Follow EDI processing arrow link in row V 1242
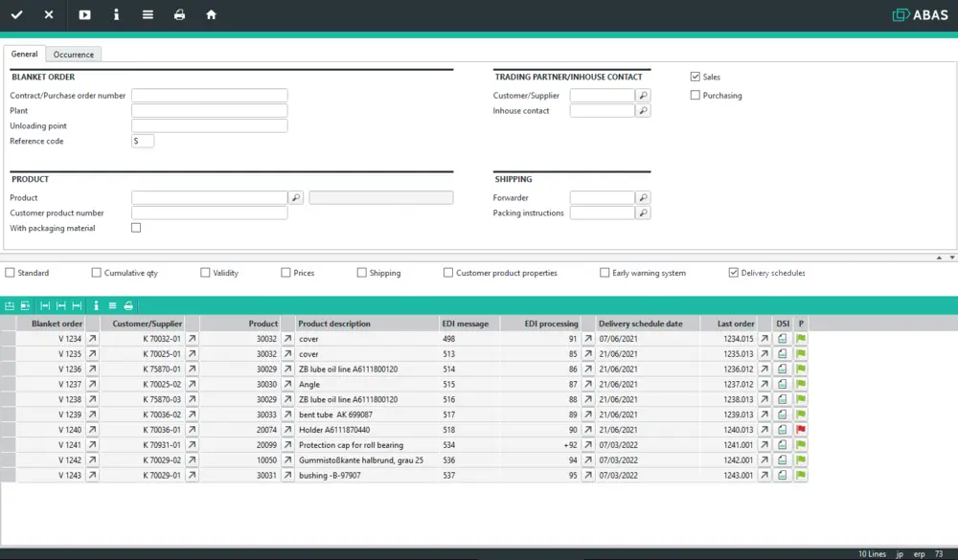This screenshot has height=560, width=958. tap(588, 460)
